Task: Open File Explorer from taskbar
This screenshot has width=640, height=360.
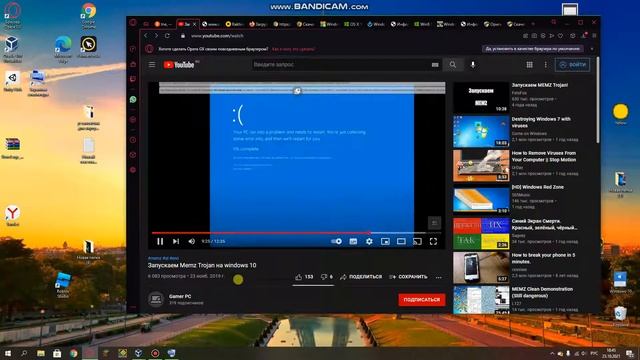Action: pos(41,353)
